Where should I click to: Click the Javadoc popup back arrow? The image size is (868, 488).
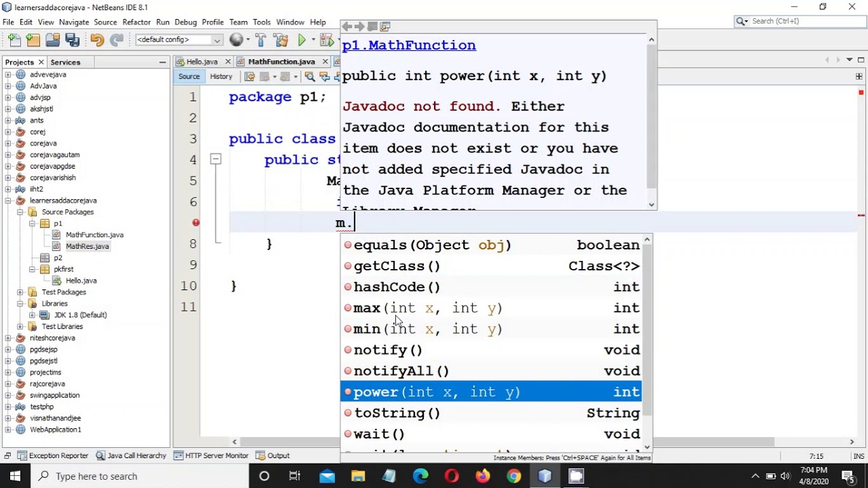pyautogui.click(x=347, y=26)
